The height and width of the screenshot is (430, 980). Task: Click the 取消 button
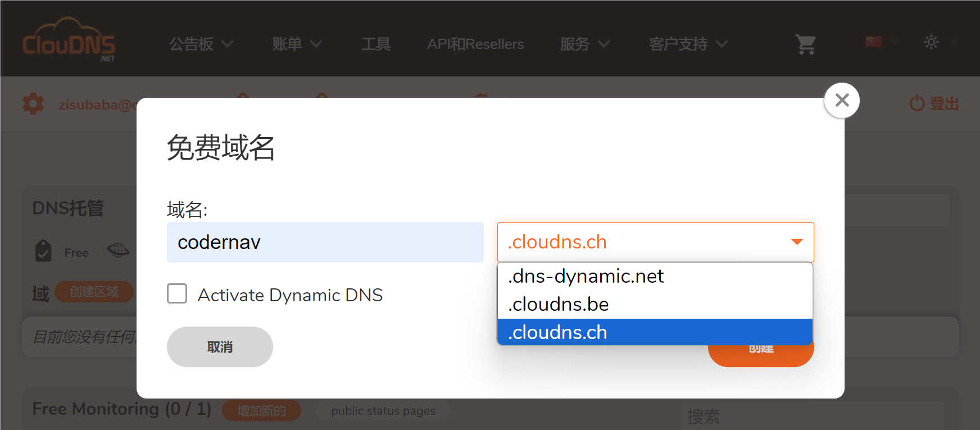220,347
